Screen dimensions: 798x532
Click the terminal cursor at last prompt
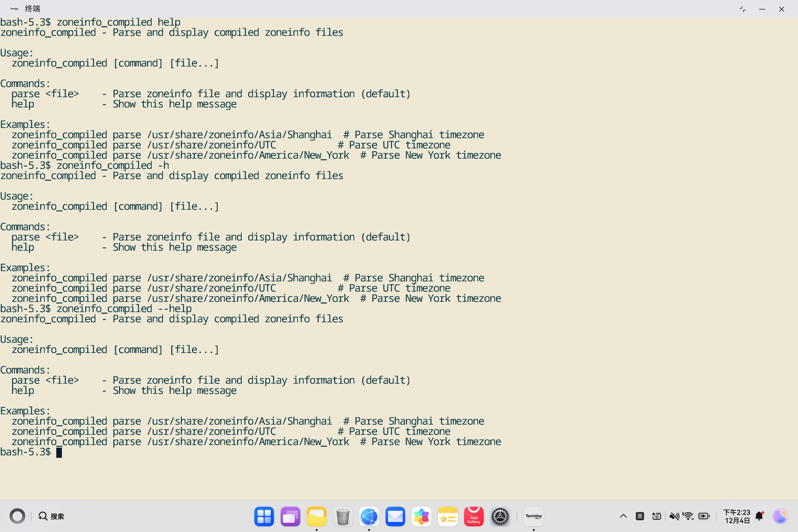(59, 452)
